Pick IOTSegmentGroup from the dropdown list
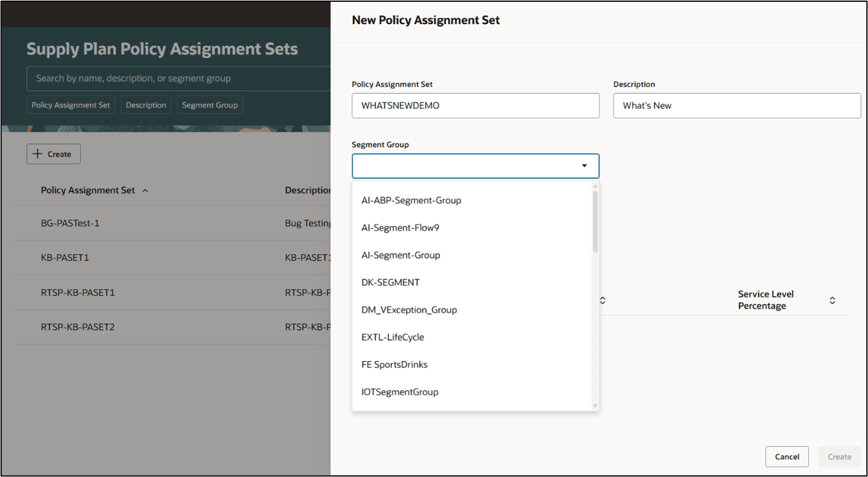The image size is (868, 477). 400,391
